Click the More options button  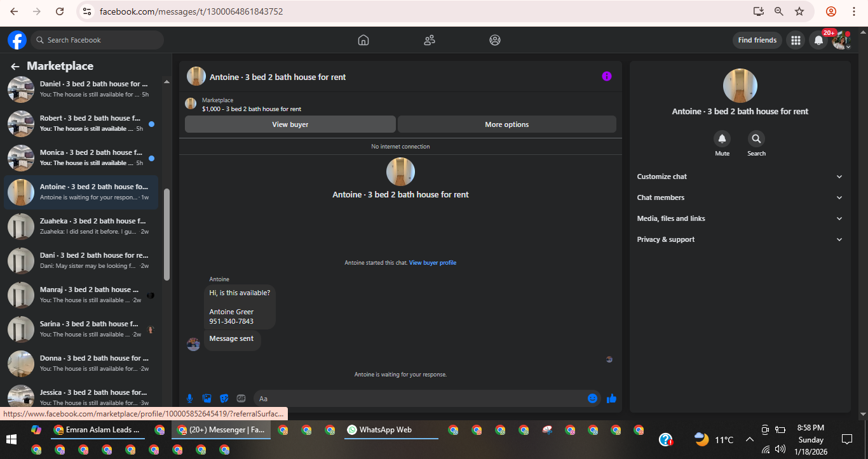coord(507,124)
